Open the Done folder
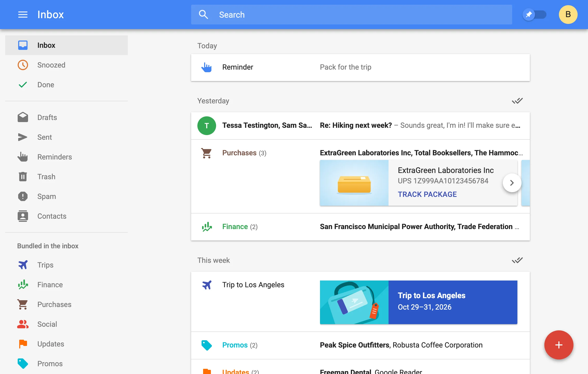 [x=66, y=85]
